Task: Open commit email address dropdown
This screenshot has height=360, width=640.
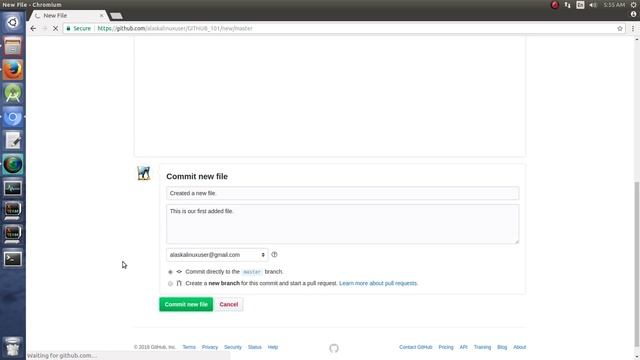Action: click(x=217, y=255)
